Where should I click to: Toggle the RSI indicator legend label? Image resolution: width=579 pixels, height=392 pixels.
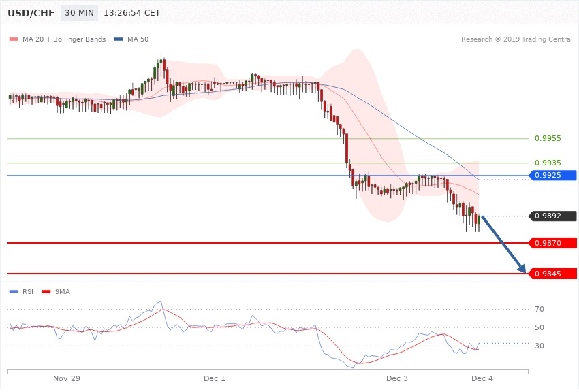28,292
